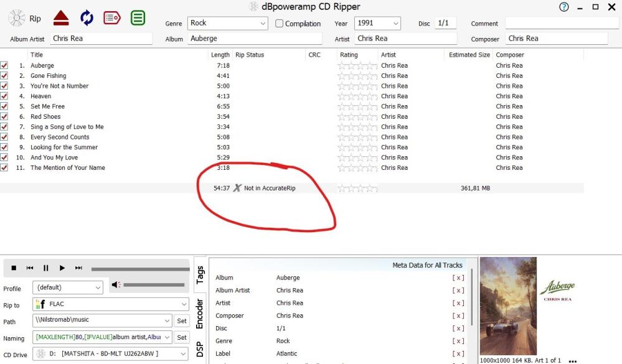Remove Artist metadata with [x]
622x364 pixels.
(x=458, y=303)
